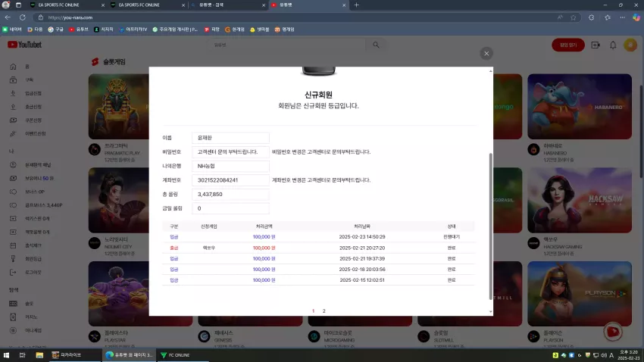Close the member info popup with X

coord(486,53)
